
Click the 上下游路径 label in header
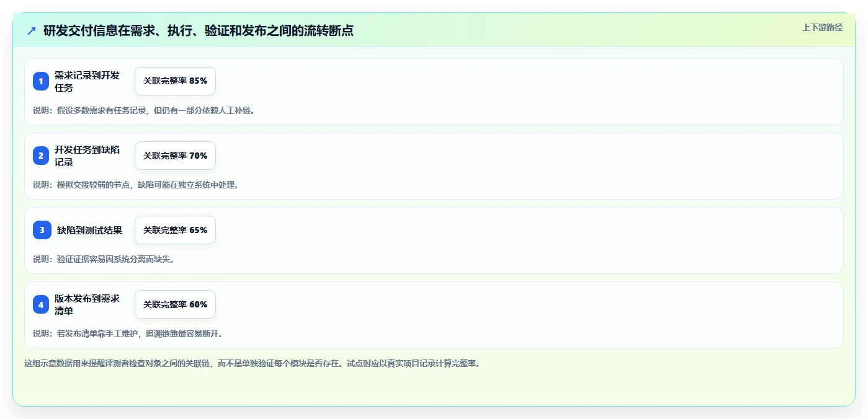click(822, 27)
